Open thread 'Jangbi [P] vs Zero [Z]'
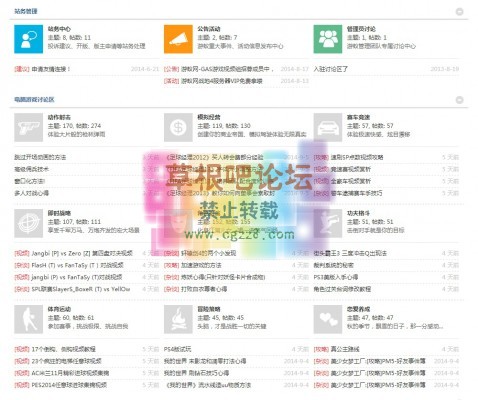The image size is (478, 400). [82, 253]
